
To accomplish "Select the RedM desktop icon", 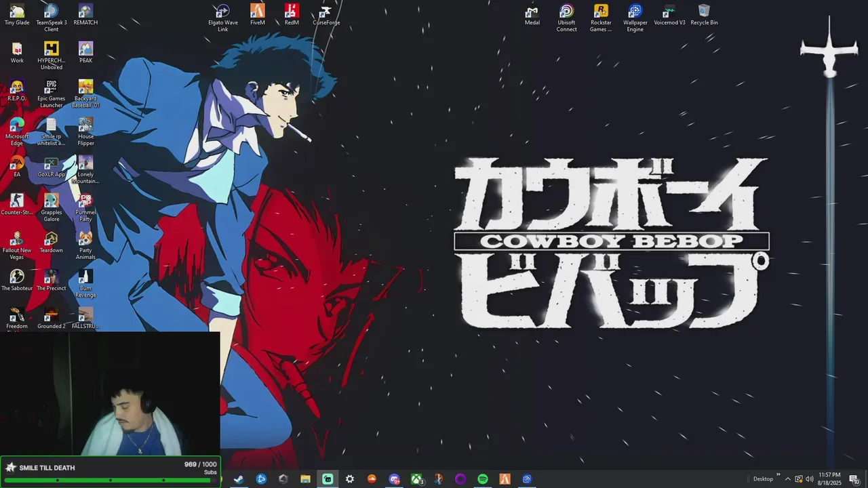I will 292,15.
